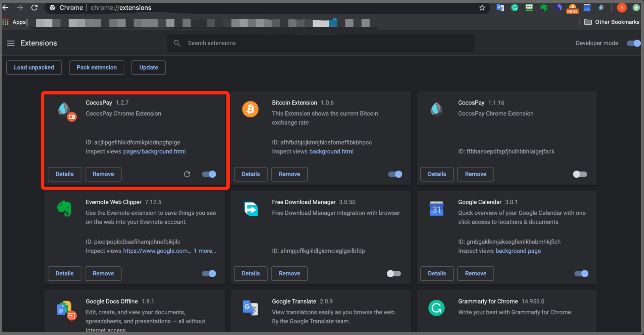Click the Evernote Web Clipper elephant icon

pyautogui.click(x=64, y=208)
